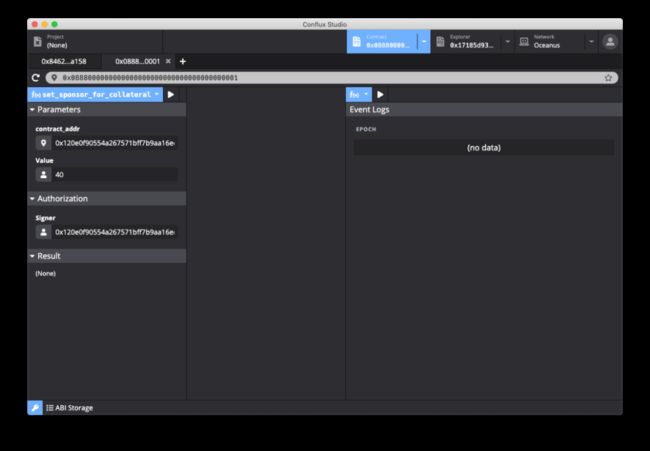Select the Oceanus network button

pyautogui.click(x=550, y=41)
